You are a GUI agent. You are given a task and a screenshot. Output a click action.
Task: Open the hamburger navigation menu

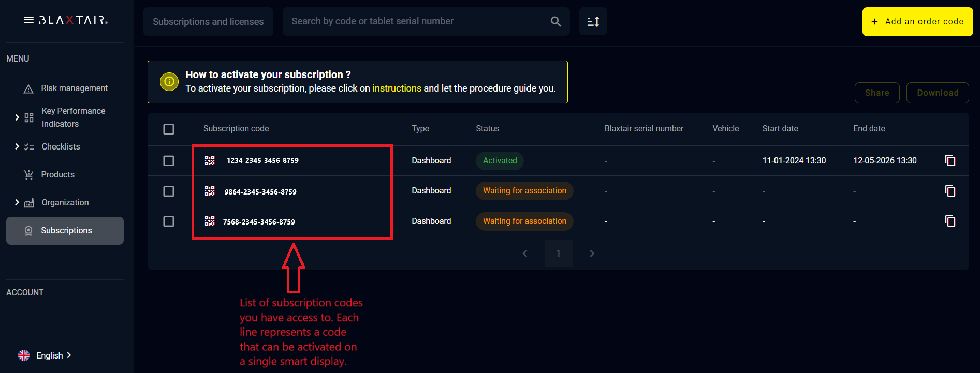pyautogui.click(x=28, y=20)
